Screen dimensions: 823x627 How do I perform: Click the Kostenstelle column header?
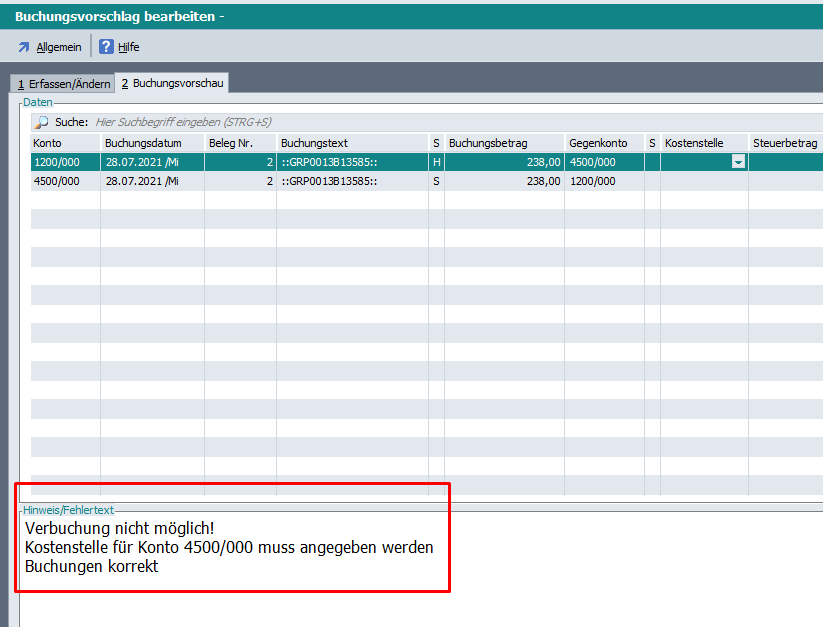coord(703,143)
